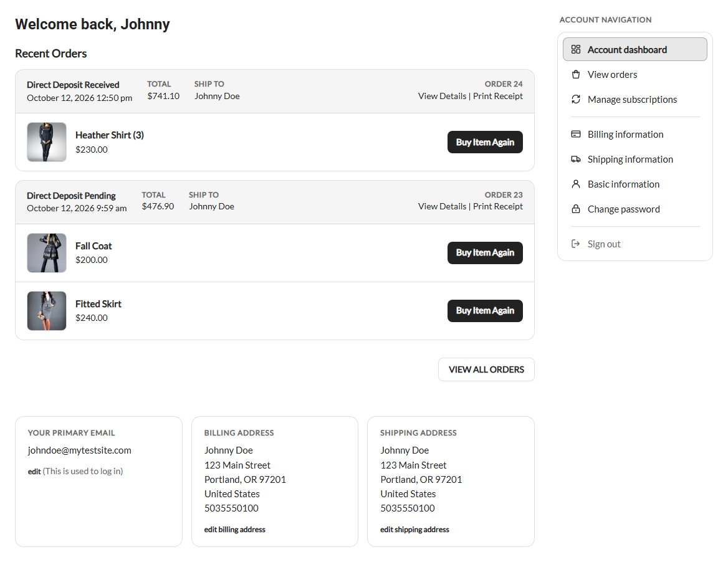This screenshot has height=562, width=728.
Task: Open Manage subscriptions menu item
Action: click(x=635, y=99)
